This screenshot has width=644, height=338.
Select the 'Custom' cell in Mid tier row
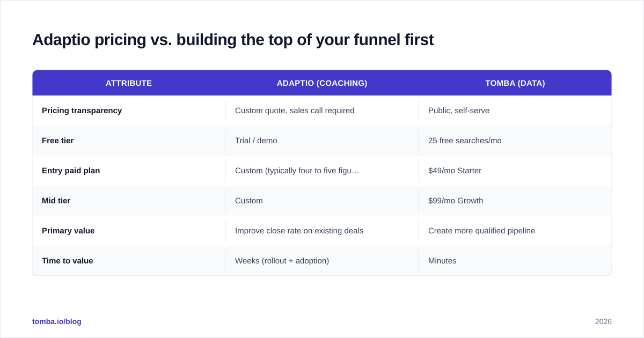pyautogui.click(x=322, y=201)
